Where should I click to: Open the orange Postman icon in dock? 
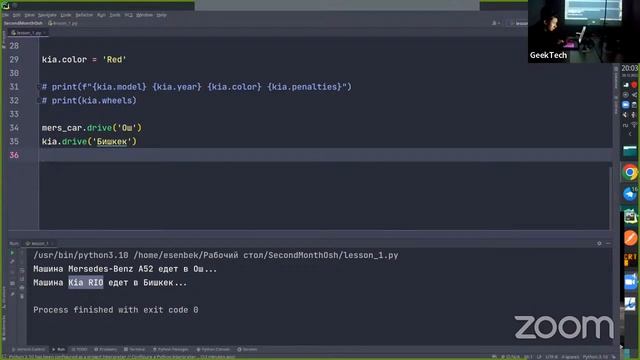pos(630,238)
